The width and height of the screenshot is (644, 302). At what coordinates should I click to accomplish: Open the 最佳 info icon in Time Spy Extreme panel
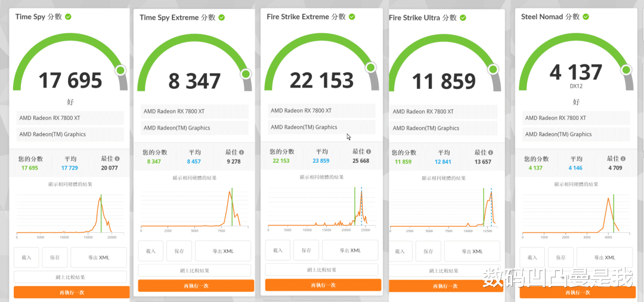tap(241, 152)
